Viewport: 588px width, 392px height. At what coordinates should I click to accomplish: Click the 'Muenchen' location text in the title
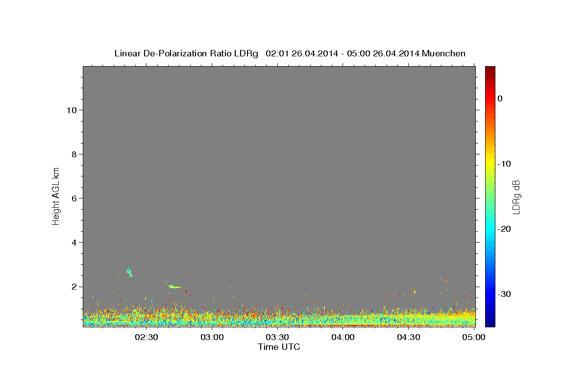(443, 53)
